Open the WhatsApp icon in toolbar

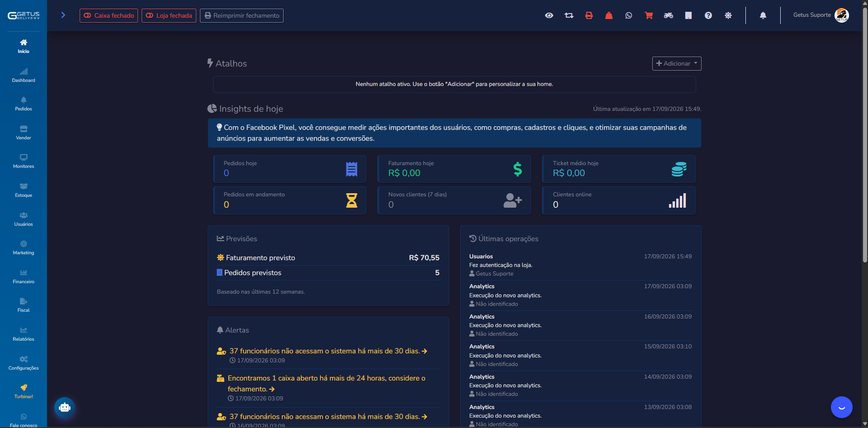click(x=629, y=15)
